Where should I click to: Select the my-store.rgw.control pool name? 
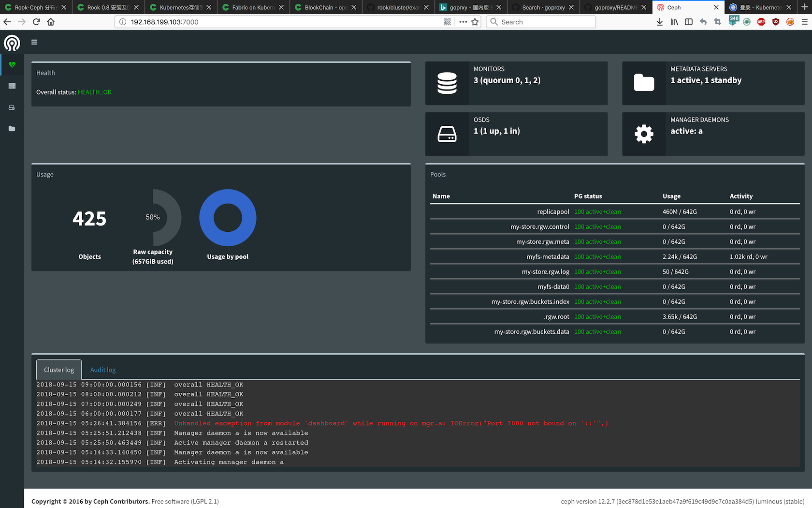coord(540,226)
